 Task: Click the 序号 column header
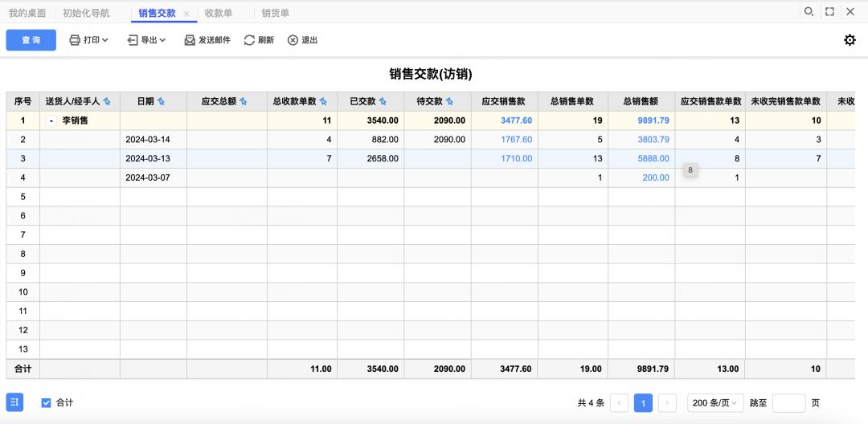(23, 102)
